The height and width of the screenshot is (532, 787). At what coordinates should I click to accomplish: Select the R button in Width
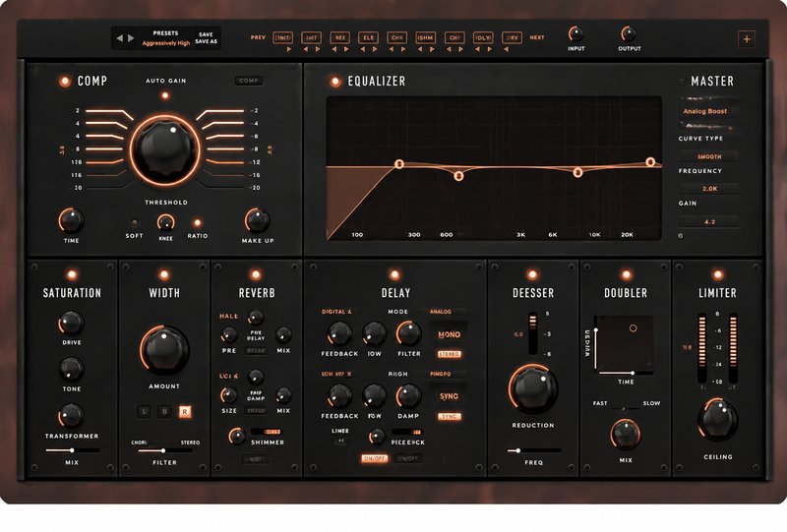point(185,412)
